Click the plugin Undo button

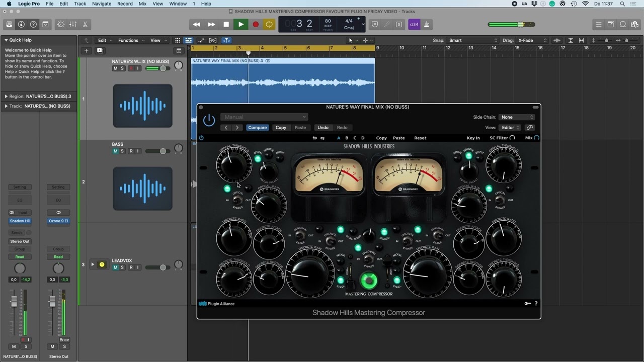(x=323, y=128)
